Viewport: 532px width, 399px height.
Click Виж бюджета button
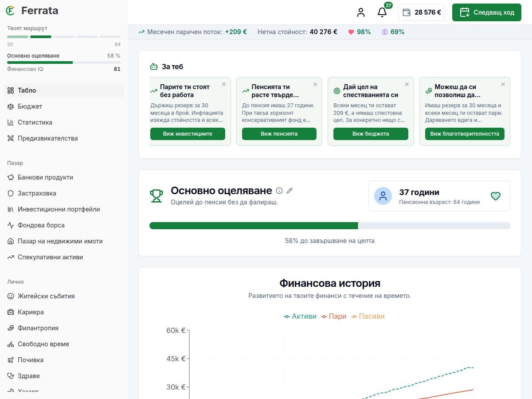pyautogui.click(x=371, y=134)
